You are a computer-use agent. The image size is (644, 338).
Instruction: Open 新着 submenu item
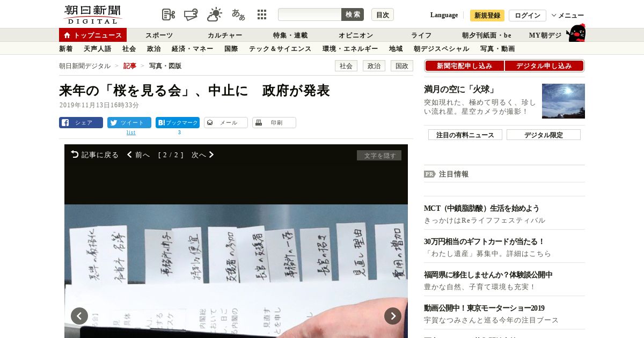click(66, 49)
